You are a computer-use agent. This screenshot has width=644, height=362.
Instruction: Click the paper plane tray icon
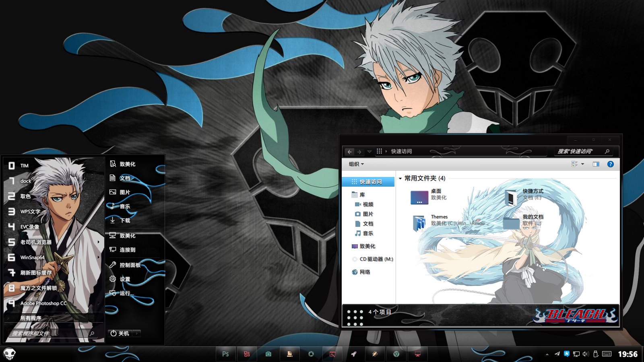557,354
